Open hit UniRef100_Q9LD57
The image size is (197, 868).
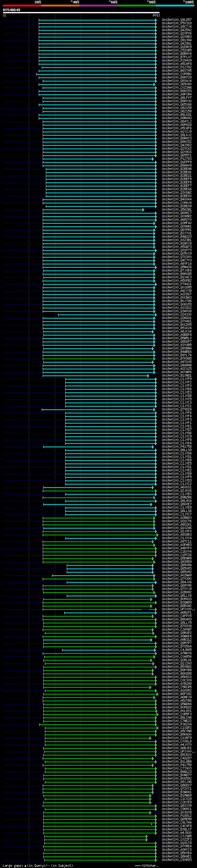pos(176,20)
